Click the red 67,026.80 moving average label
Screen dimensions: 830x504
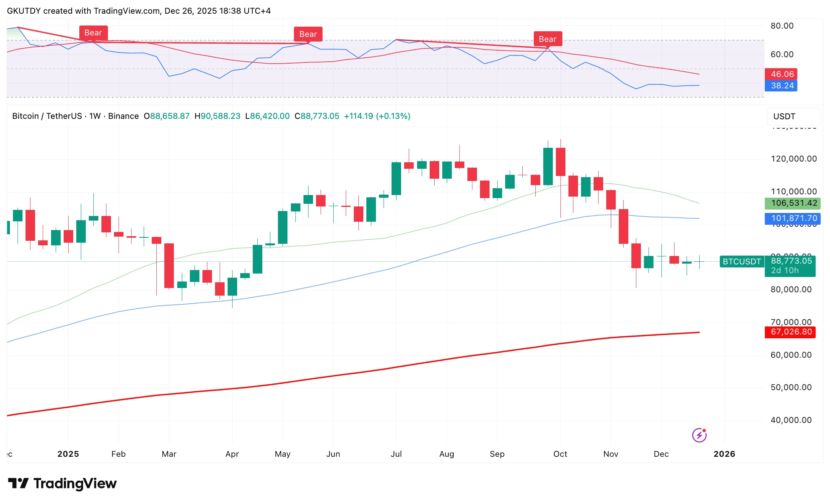pos(791,332)
